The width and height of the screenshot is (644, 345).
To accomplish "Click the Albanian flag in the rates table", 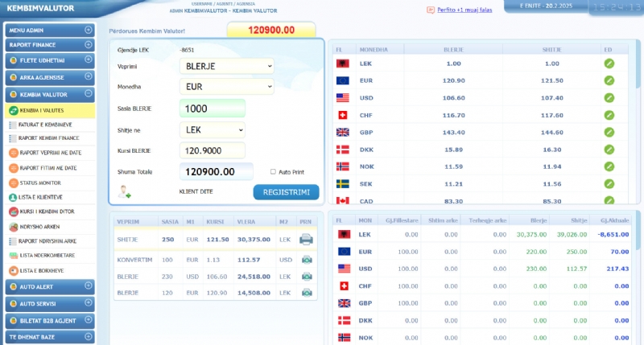I will (343, 64).
